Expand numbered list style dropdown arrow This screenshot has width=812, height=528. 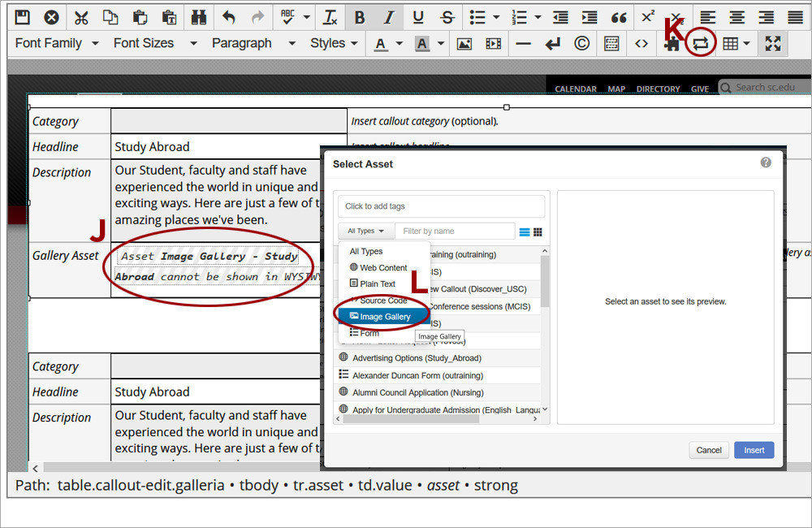click(x=538, y=18)
